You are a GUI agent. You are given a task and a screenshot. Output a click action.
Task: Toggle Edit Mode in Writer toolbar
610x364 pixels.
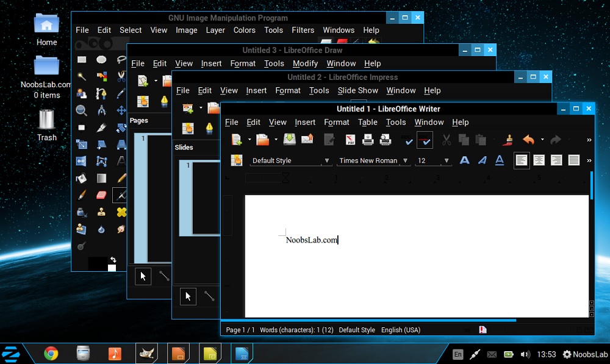coord(329,139)
